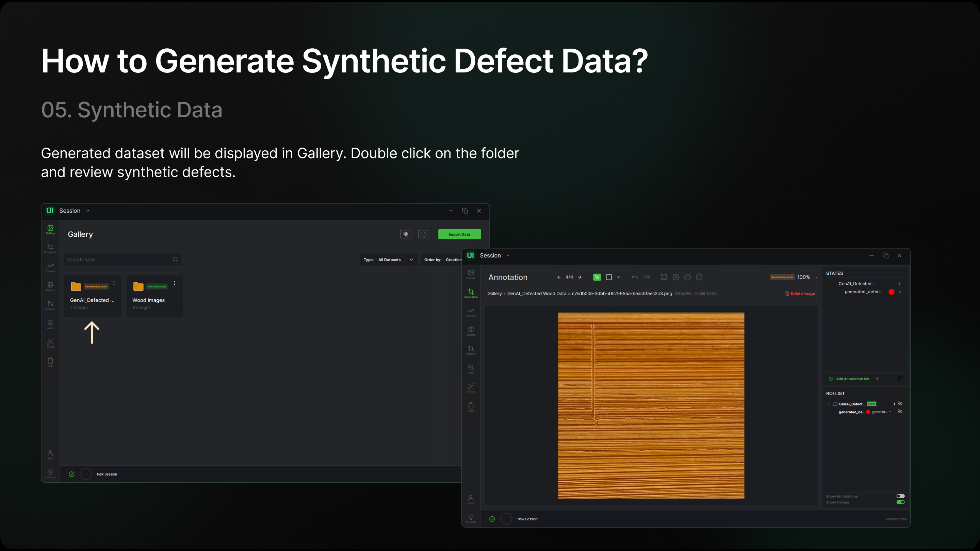
Task: Go to next image arrow beside 4/4
Action: tap(580, 277)
